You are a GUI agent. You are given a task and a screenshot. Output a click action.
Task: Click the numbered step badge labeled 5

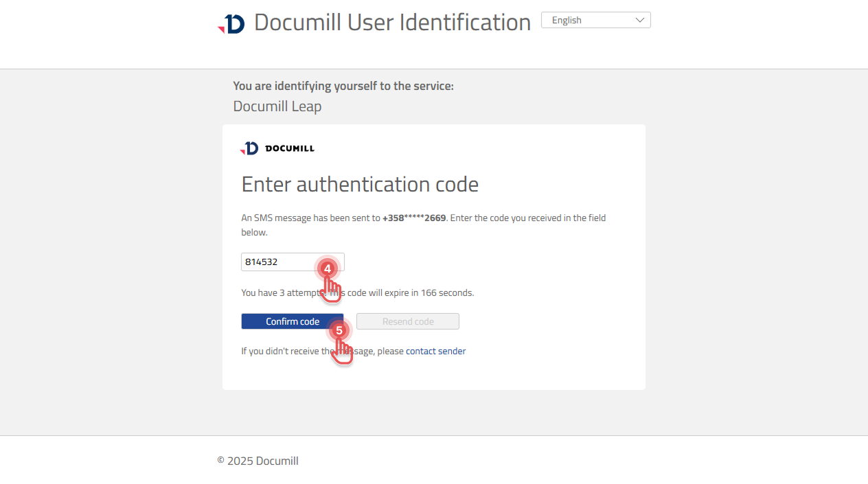[339, 332]
